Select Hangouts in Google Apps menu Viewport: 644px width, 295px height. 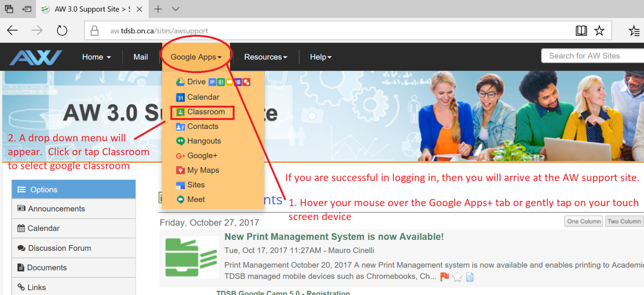204,141
